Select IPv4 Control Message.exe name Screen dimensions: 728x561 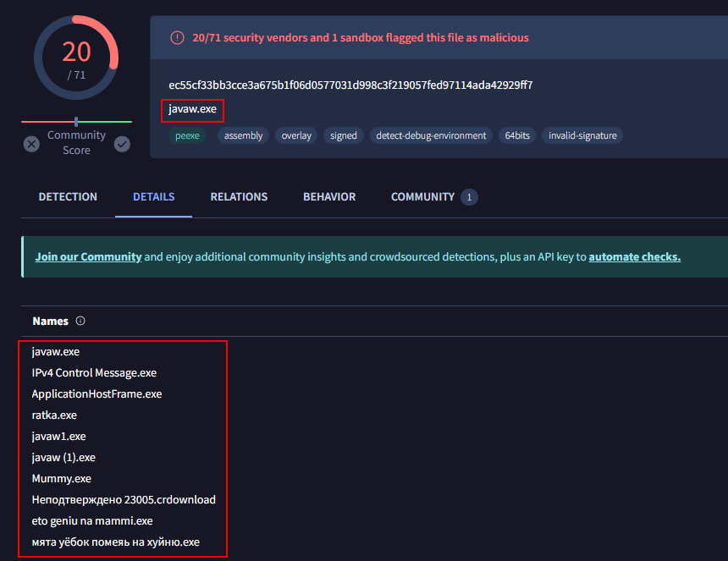(x=94, y=373)
